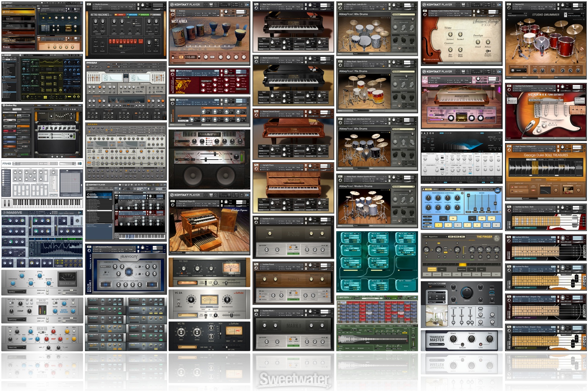The height and width of the screenshot is (391, 588).
Task: Open The Mouth effect screenshot
Action: click(x=462, y=208)
